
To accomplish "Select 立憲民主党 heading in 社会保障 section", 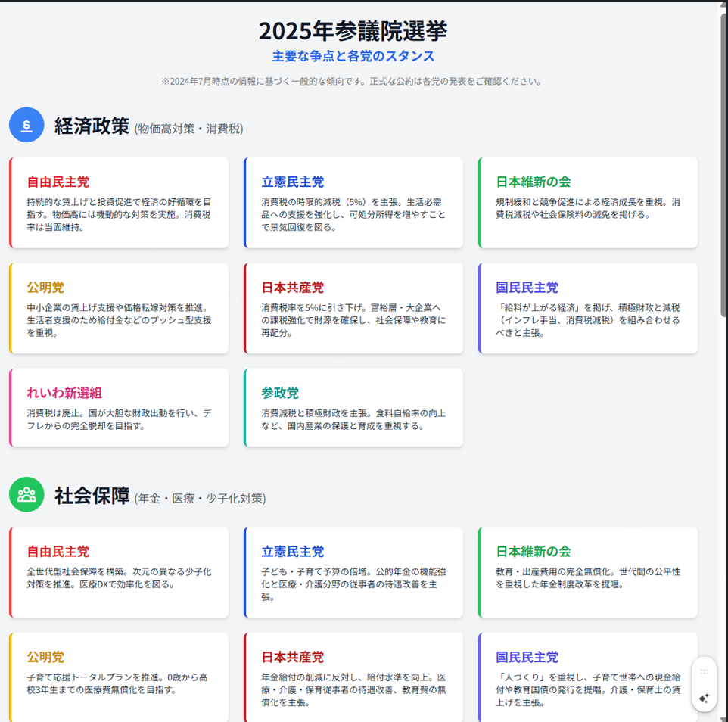I will pos(293,552).
